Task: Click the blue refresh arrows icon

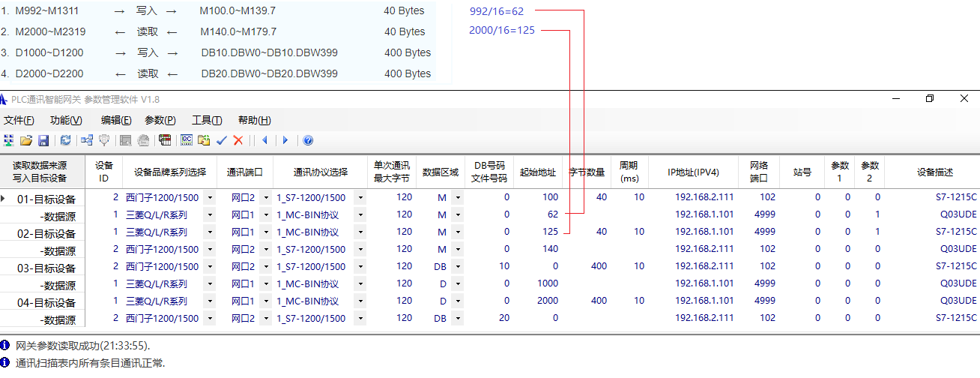Action: coord(66,140)
